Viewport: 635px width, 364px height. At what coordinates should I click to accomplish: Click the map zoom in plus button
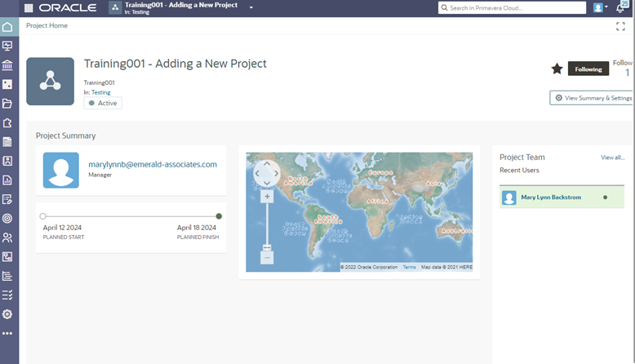coord(266,197)
